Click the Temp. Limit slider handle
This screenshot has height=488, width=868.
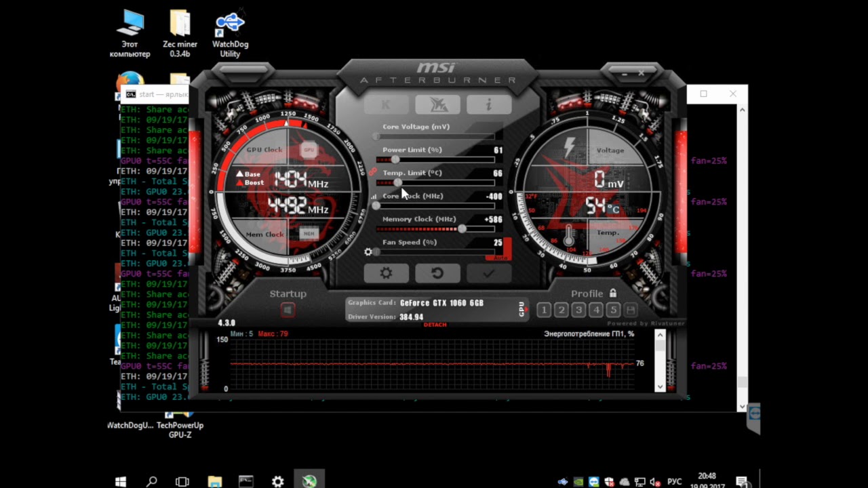(397, 183)
